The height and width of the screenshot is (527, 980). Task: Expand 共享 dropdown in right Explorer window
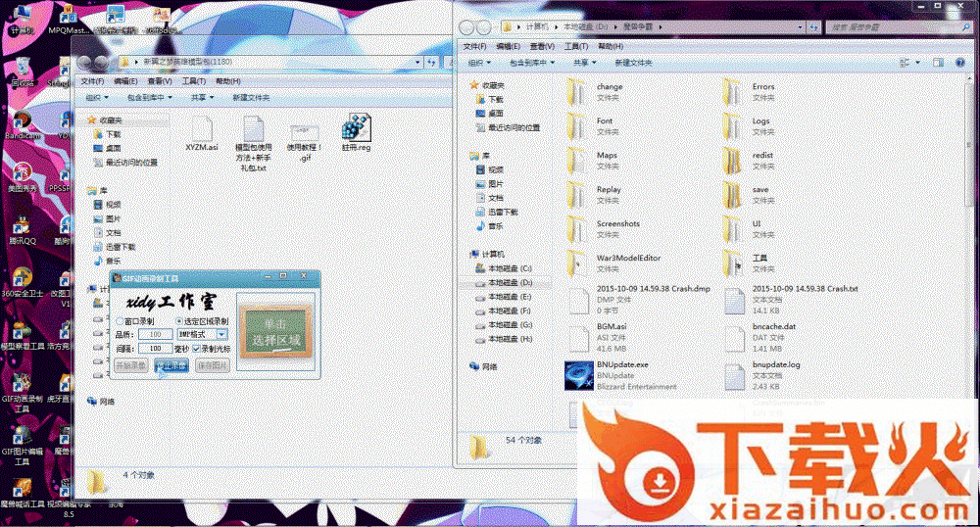(x=585, y=63)
